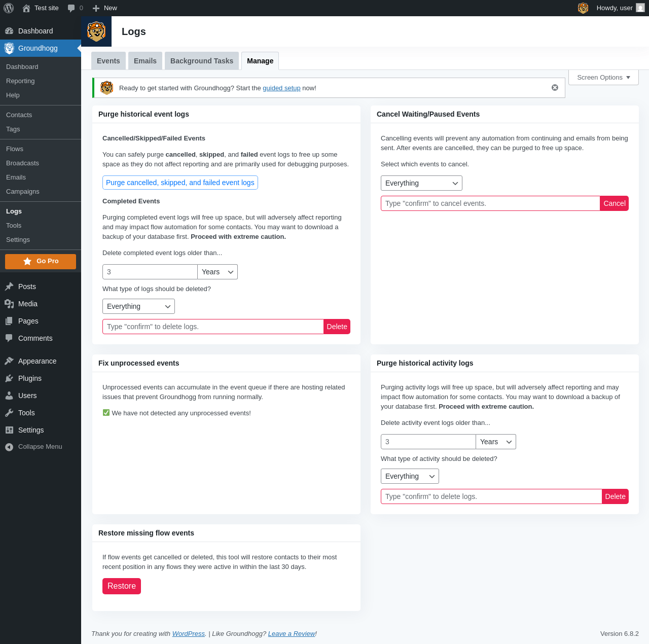The image size is (649, 644).
Task: Focus confirm field to delete activity logs
Action: click(x=491, y=496)
